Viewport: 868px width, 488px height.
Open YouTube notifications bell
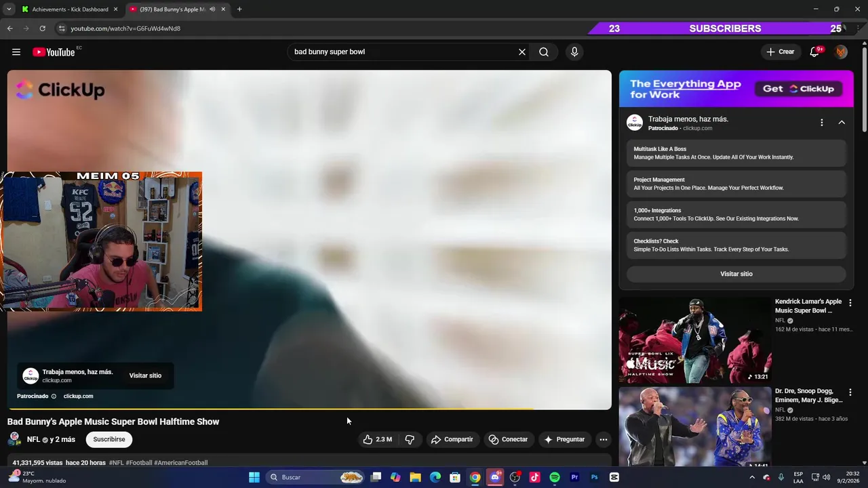click(x=815, y=52)
